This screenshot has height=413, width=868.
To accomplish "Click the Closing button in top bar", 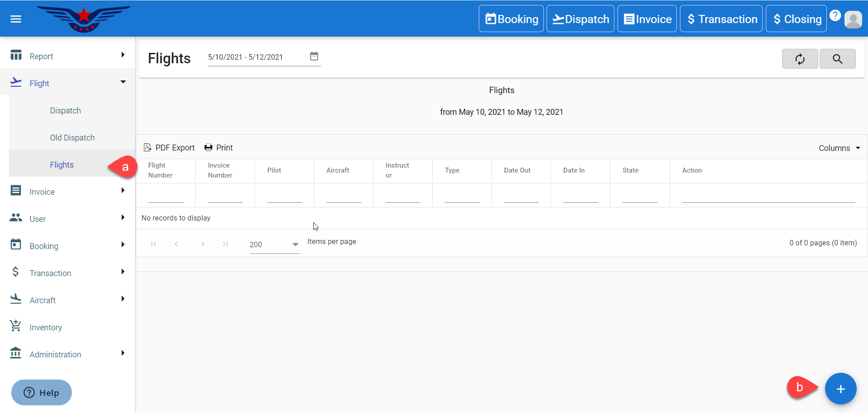I will point(796,19).
